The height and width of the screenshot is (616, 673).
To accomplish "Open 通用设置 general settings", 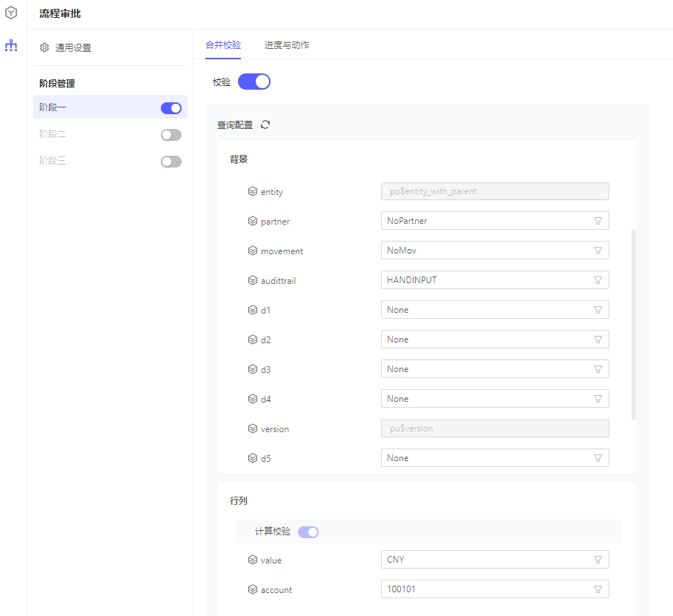I will pyautogui.click(x=73, y=48).
